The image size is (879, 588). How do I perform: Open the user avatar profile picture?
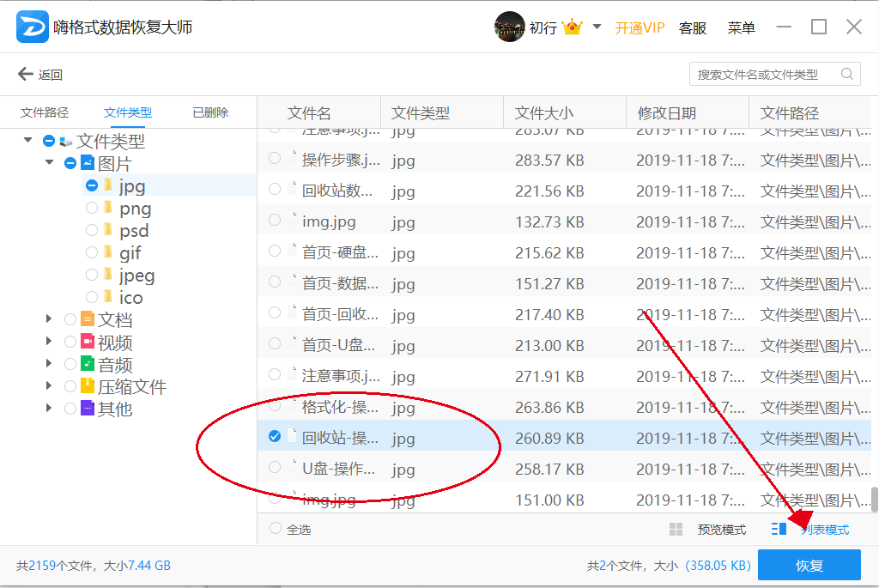click(x=509, y=27)
